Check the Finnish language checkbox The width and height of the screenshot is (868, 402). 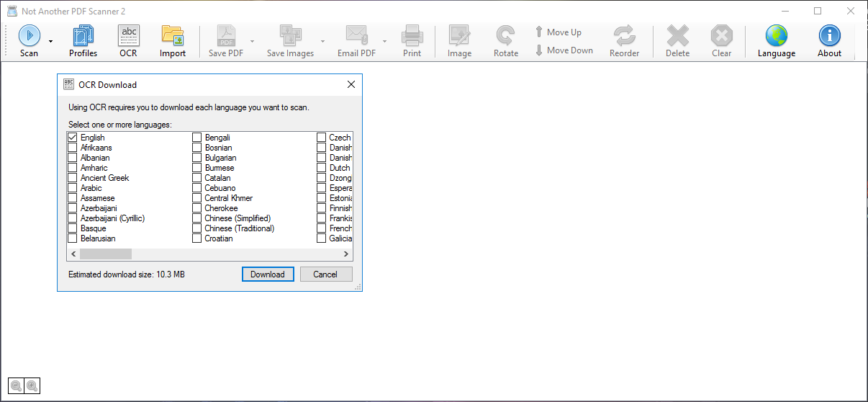[x=321, y=207]
